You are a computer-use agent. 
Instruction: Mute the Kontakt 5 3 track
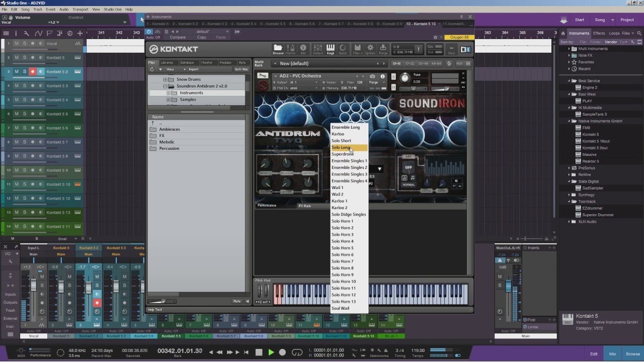16,86
